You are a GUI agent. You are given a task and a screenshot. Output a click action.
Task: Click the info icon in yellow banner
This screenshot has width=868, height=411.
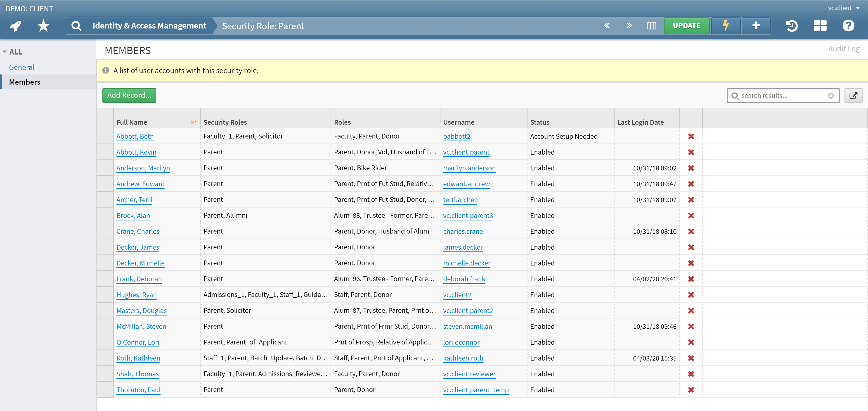(x=106, y=70)
